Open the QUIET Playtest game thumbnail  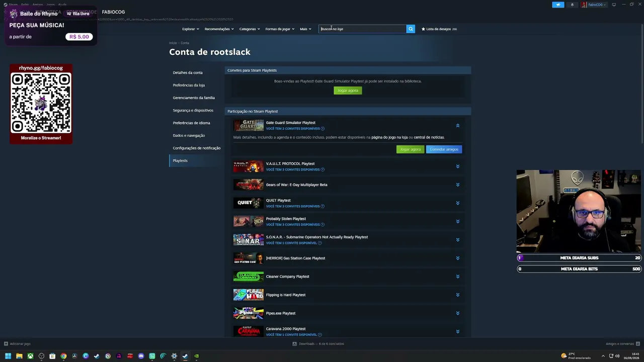[x=248, y=203]
